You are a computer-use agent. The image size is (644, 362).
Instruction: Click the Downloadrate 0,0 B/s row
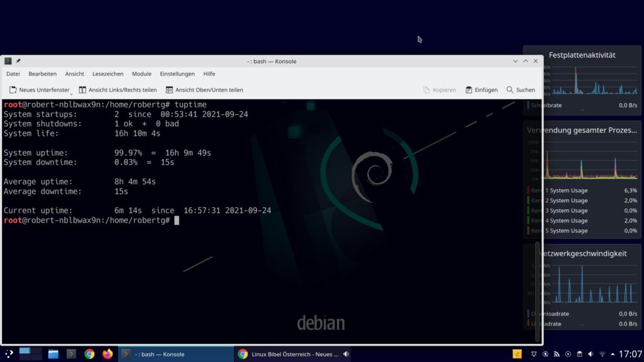(582, 314)
